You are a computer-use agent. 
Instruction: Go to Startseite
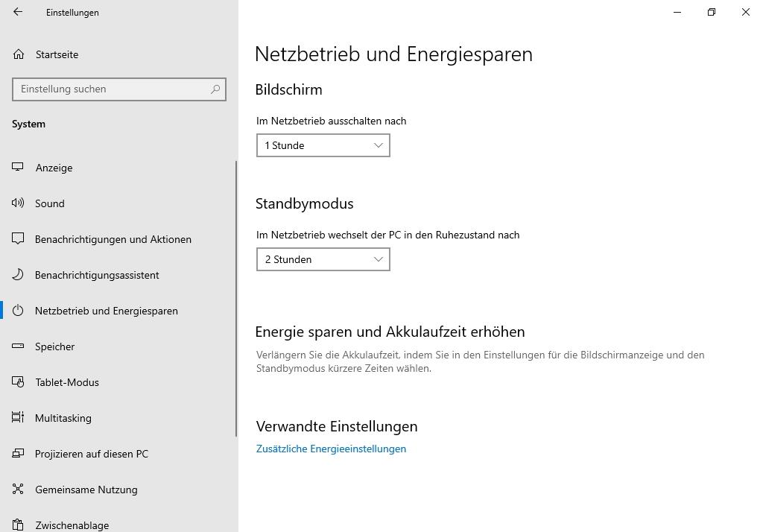tap(118, 54)
